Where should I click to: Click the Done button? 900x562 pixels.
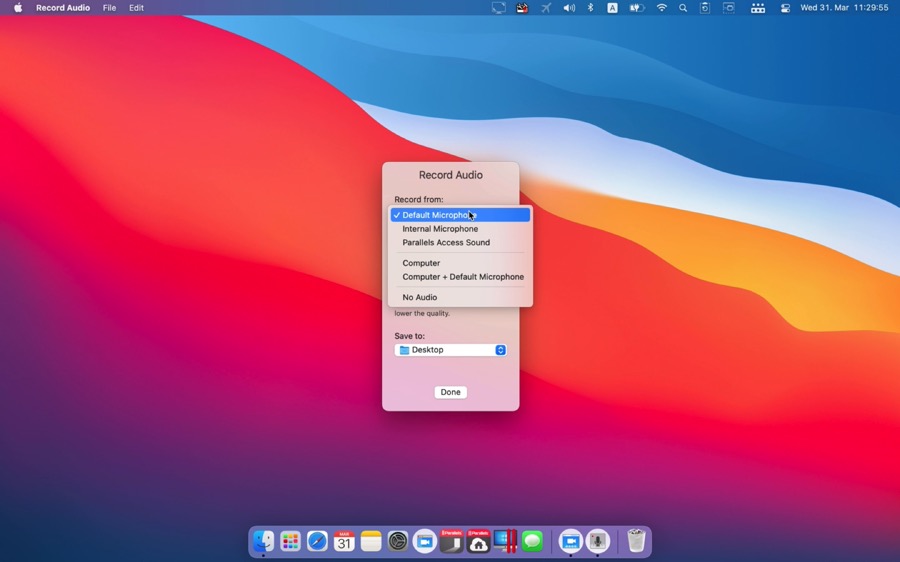(x=450, y=392)
